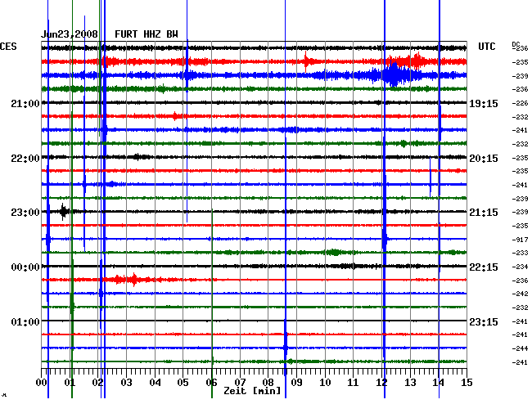
Task: Click minute axis tick label 12
Action: 381,383
